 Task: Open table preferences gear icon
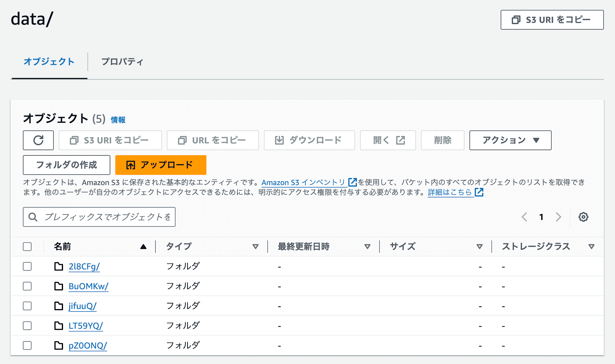(x=583, y=217)
